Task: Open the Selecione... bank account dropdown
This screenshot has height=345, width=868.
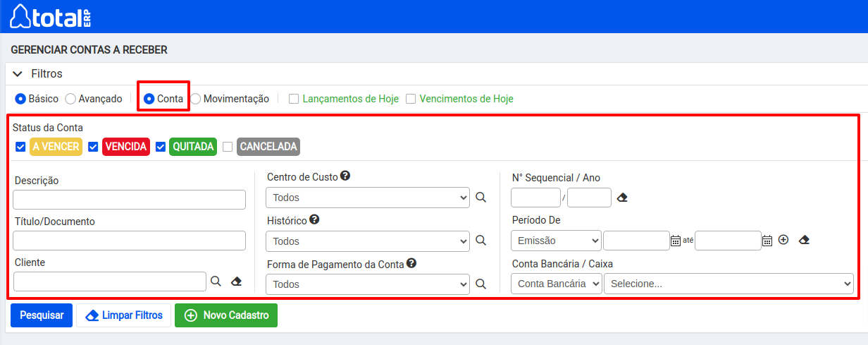Action: pyautogui.click(x=728, y=284)
